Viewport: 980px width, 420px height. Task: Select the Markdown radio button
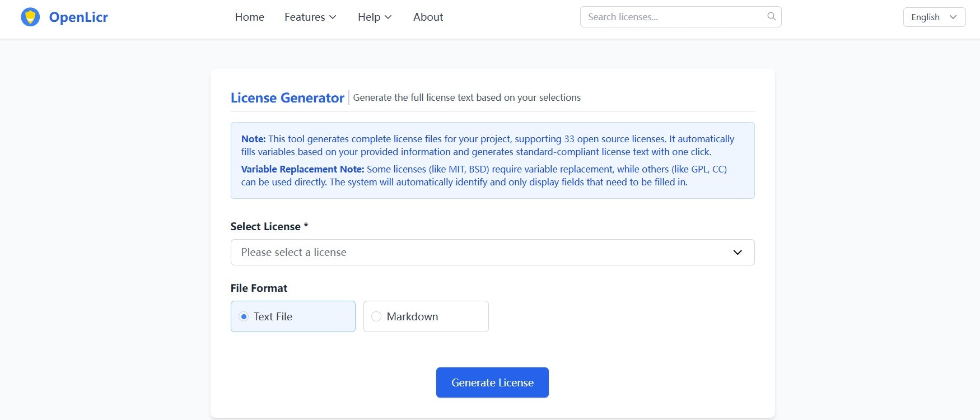pyautogui.click(x=376, y=316)
